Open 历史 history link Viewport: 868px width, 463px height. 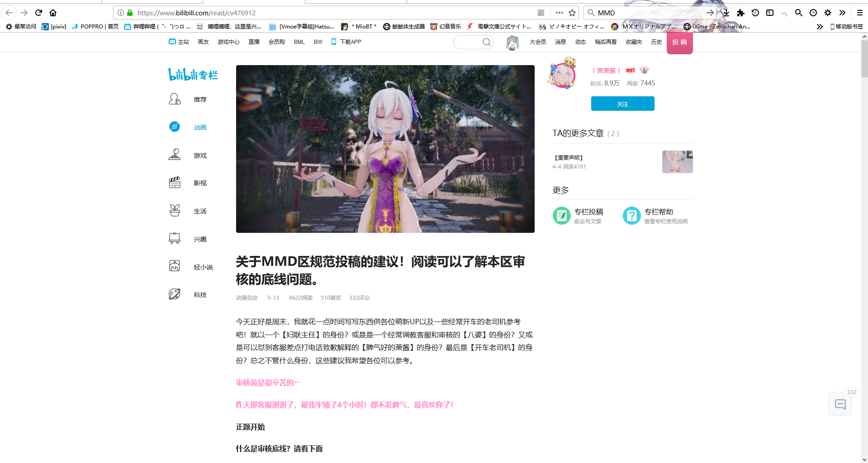point(656,42)
